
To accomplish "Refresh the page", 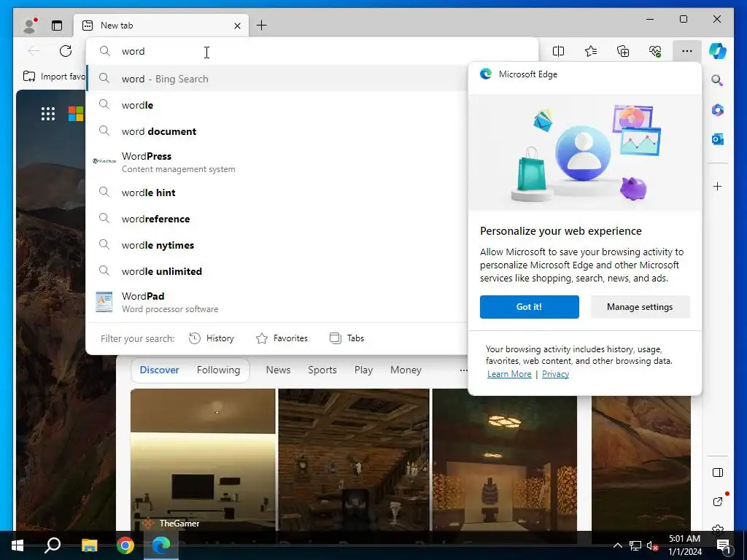I will click(x=66, y=51).
